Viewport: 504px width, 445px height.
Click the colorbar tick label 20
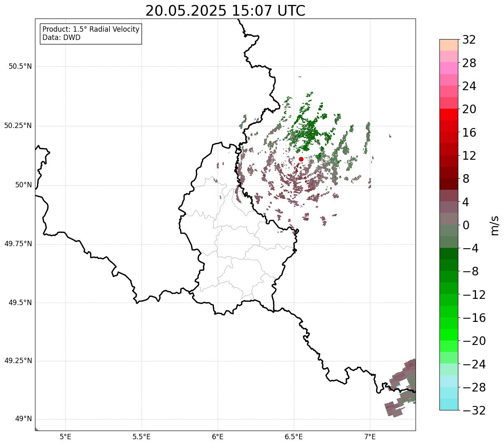click(469, 109)
